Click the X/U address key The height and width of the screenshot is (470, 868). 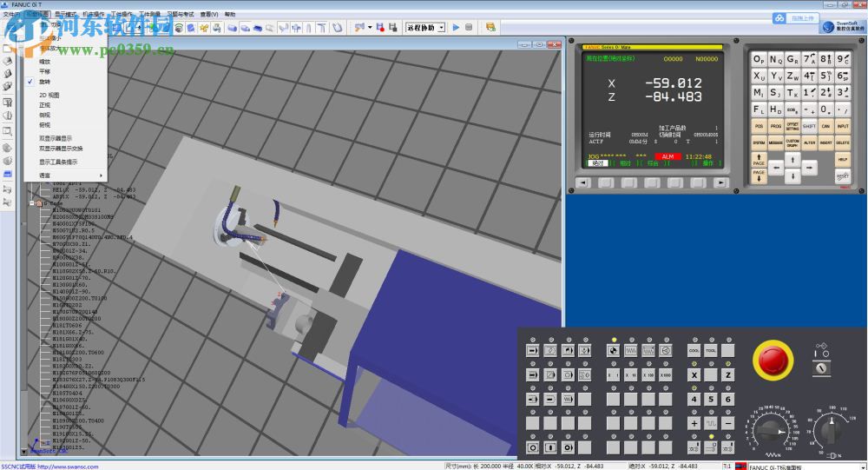[759, 76]
